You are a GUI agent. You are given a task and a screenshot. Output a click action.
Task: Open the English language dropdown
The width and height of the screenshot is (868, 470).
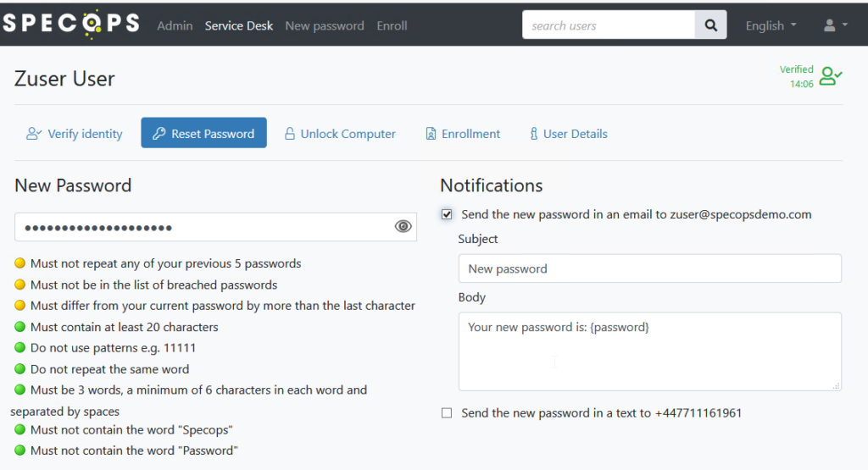pyautogui.click(x=771, y=25)
